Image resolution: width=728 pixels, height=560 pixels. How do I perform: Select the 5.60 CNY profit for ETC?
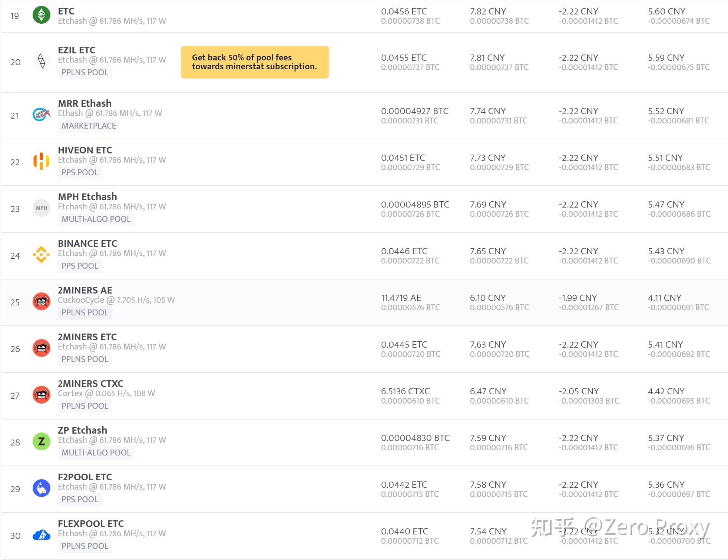pyautogui.click(x=667, y=11)
